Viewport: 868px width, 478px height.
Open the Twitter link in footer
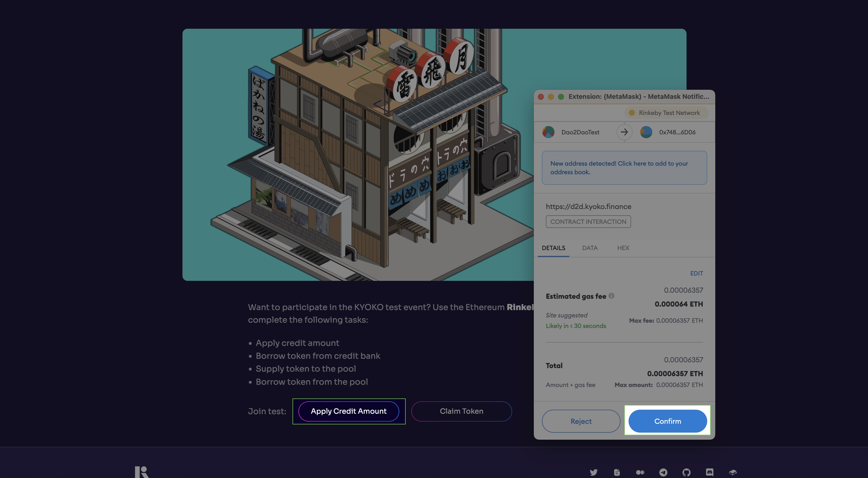(x=594, y=472)
